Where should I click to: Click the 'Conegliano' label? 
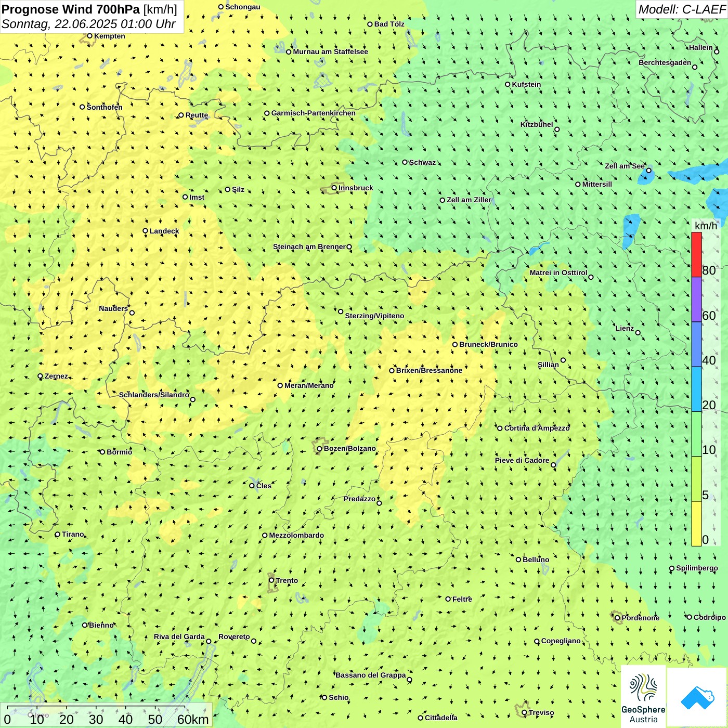coord(561,641)
